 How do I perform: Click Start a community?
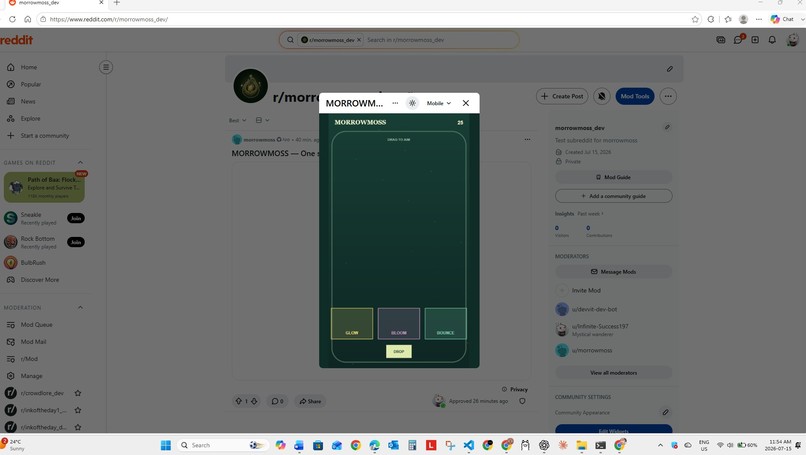click(45, 136)
